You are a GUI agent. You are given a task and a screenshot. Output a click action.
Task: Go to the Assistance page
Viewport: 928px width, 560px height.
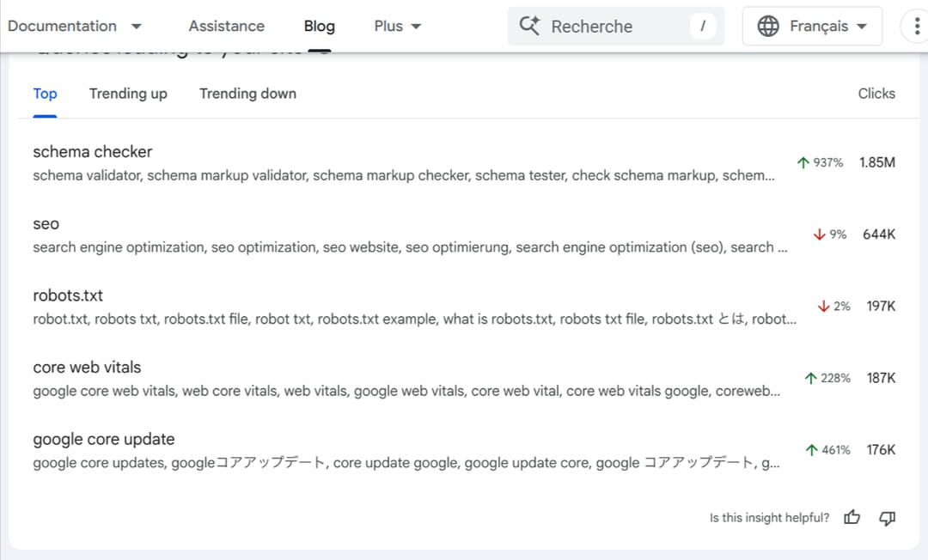tap(226, 26)
